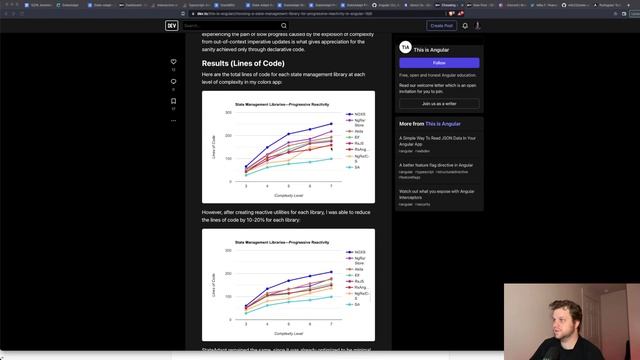
Task: Open the three-dot more options menu
Action: click(173, 121)
